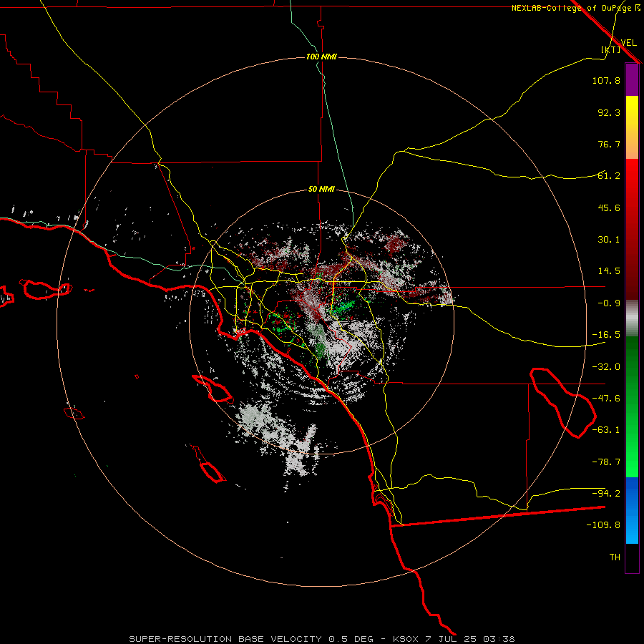Click the -32.0 scale value
This screenshot has height=644, width=644.
606,367
